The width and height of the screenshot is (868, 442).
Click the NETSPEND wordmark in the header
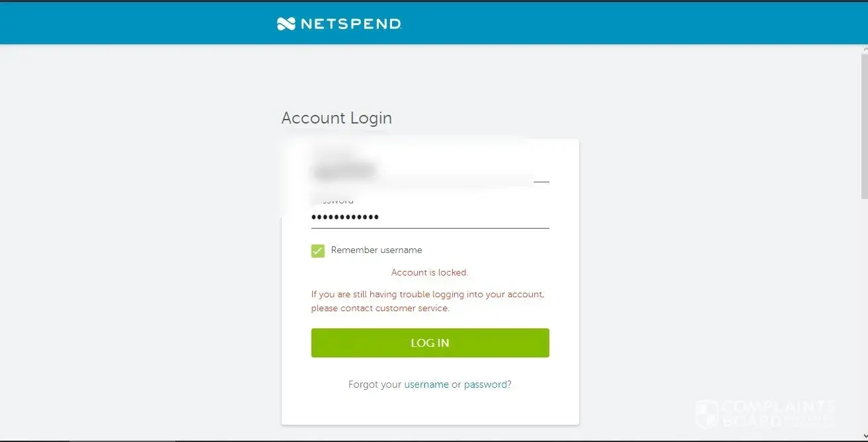pos(350,24)
